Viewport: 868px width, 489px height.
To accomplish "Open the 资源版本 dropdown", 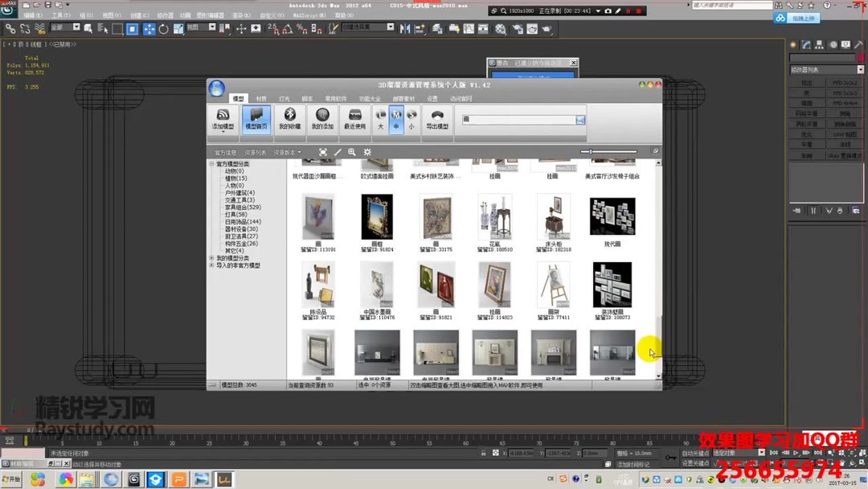I will coord(285,150).
